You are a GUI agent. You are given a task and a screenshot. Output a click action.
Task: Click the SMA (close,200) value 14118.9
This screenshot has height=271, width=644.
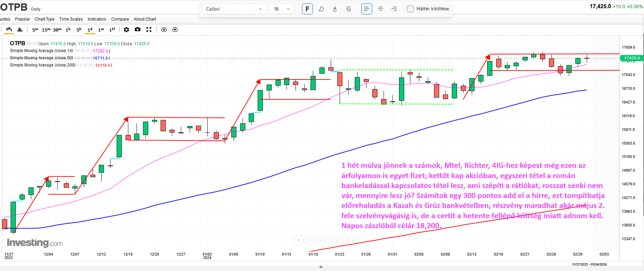103,65
